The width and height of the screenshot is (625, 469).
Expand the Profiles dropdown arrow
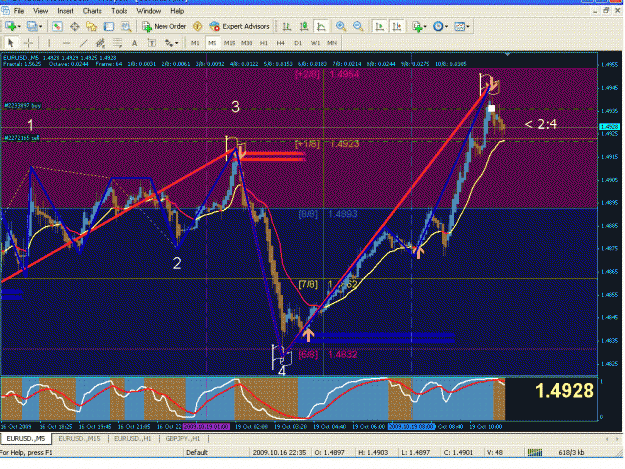40,27
